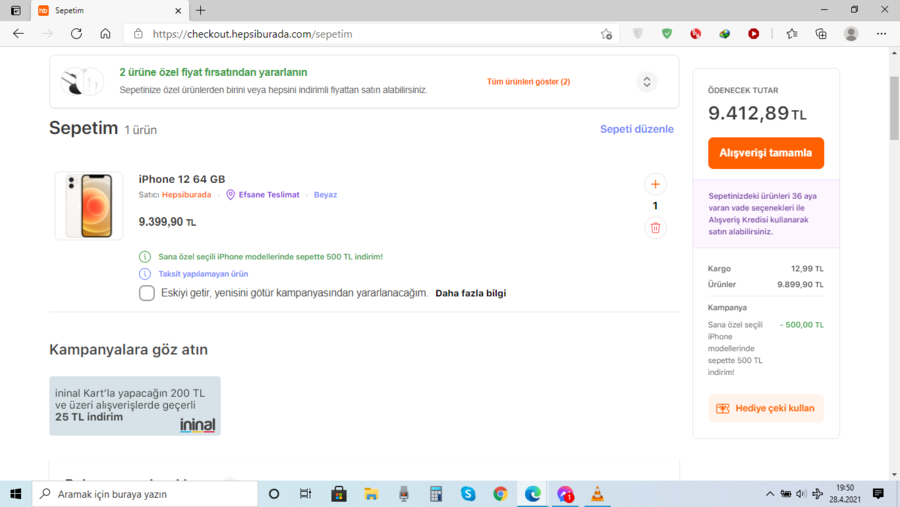The height and width of the screenshot is (507, 900).
Task: Open the tab actions menu icon
Action: [15, 10]
